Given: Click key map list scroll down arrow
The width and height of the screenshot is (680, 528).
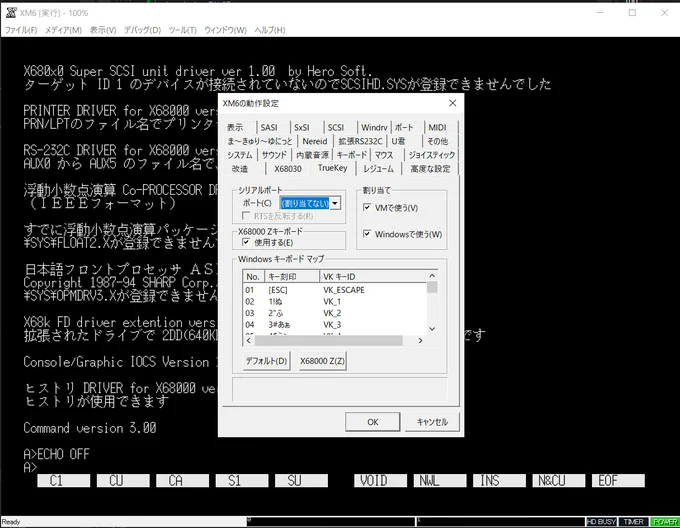Looking at the screenshot, I should (x=432, y=329).
